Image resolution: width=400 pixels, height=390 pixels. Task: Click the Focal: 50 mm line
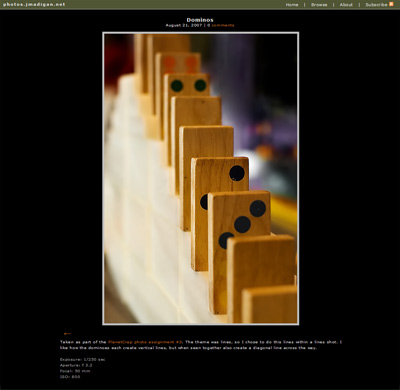[x=75, y=371]
